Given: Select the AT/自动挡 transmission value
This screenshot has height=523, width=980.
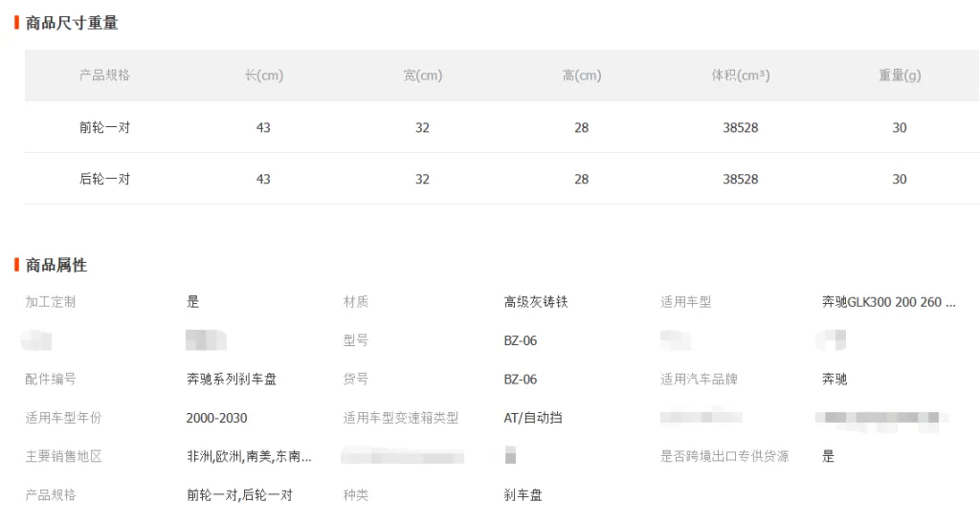Looking at the screenshot, I should [532, 418].
